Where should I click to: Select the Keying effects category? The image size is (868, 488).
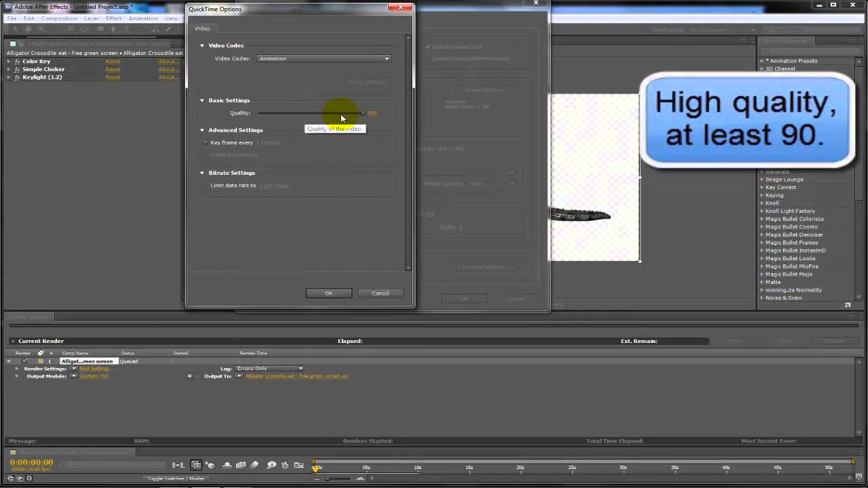(774, 195)
